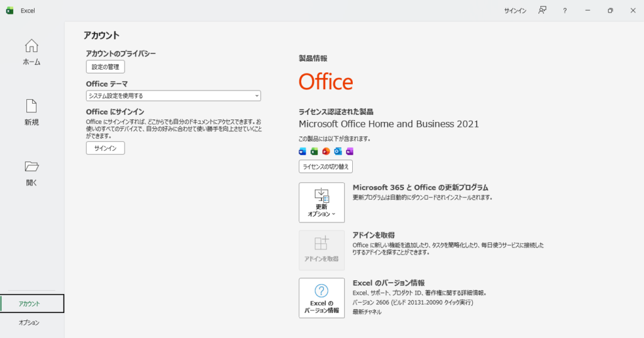This screenshot has width=644, height=338.
Task: Click the 設定の管理 button
Action: click(106, 67)
